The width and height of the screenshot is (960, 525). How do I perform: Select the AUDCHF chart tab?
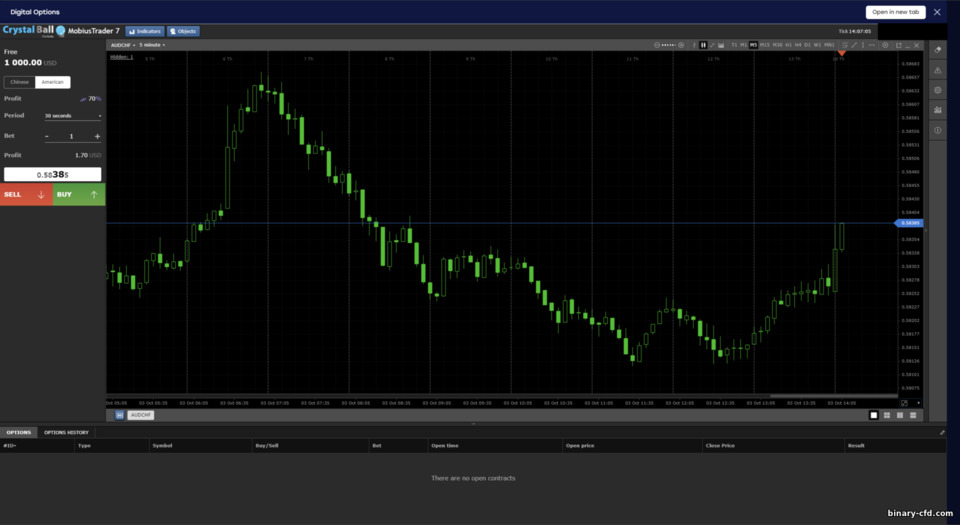tap(141, 415)
